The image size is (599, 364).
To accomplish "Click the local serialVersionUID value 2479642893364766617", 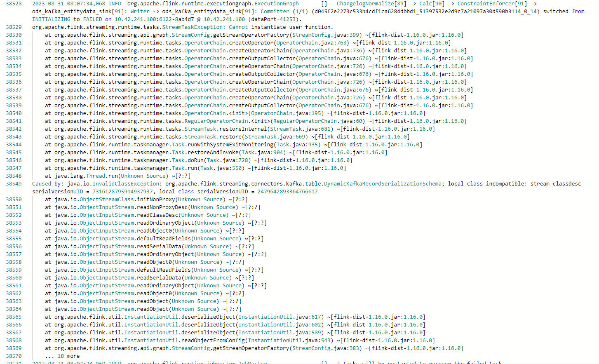I will [288, 192].
